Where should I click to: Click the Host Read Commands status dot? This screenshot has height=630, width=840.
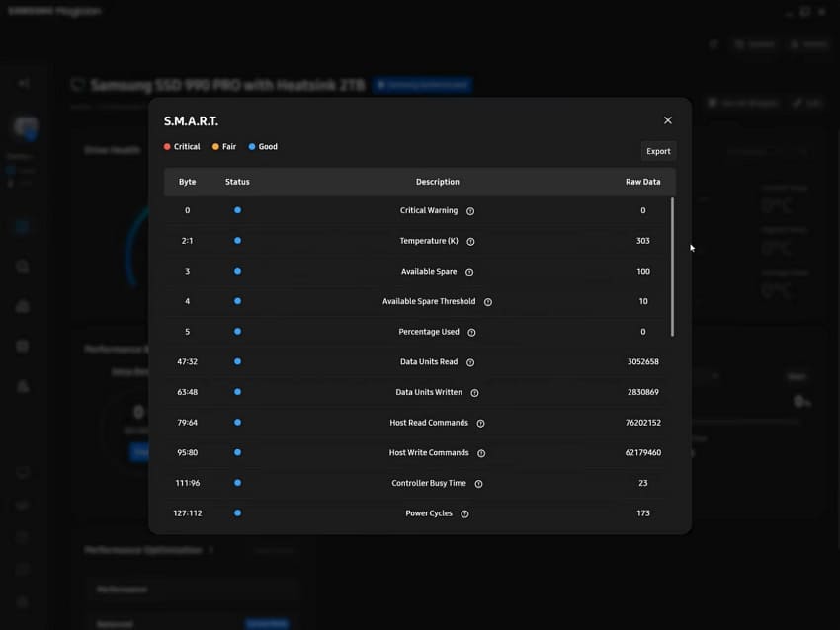coord(237,422)
